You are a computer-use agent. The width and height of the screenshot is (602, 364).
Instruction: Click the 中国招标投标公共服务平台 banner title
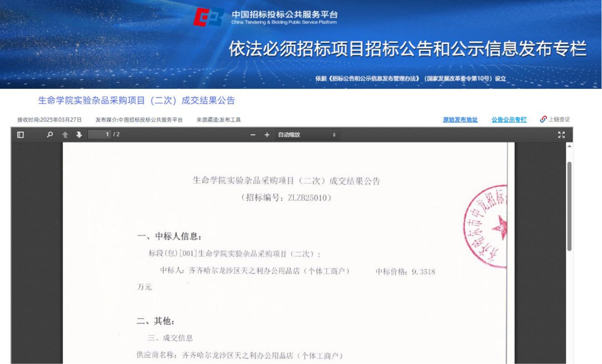[284, 15]
